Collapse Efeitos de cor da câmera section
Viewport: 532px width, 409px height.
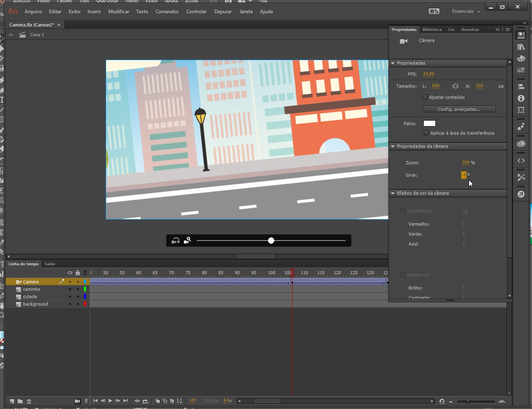point(393,193)
